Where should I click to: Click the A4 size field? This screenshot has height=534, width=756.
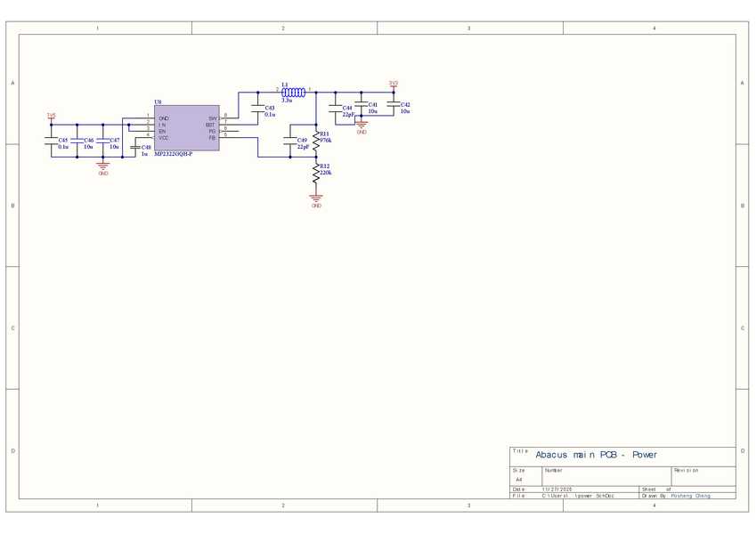pos(519,479)
